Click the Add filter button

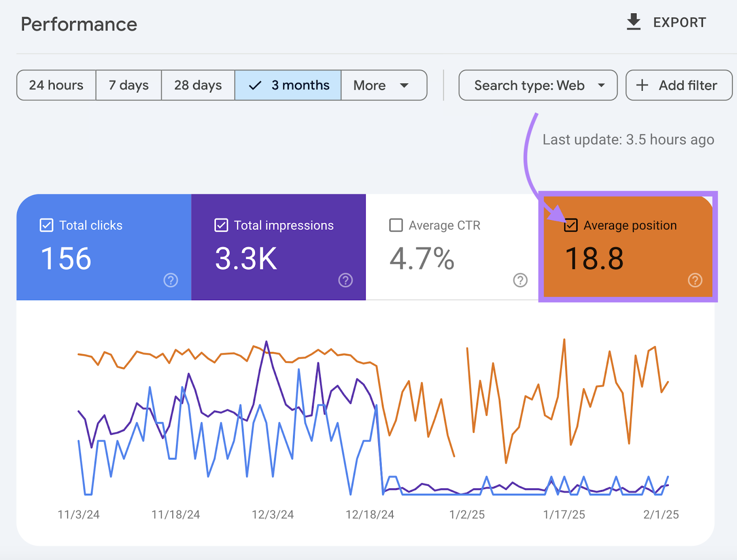pos(679,85)
